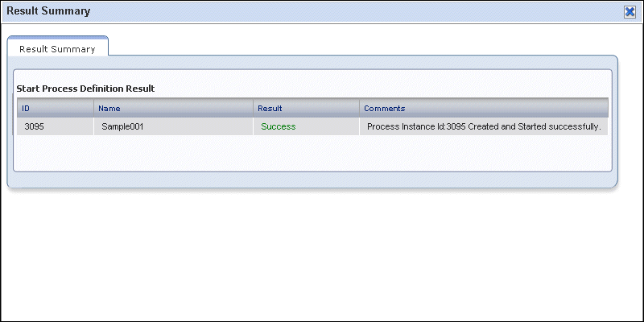Click the Start Process Definition Result heading
Image resolution: width=644 pixels, height=322 pixels.
(x=85, y=89)
